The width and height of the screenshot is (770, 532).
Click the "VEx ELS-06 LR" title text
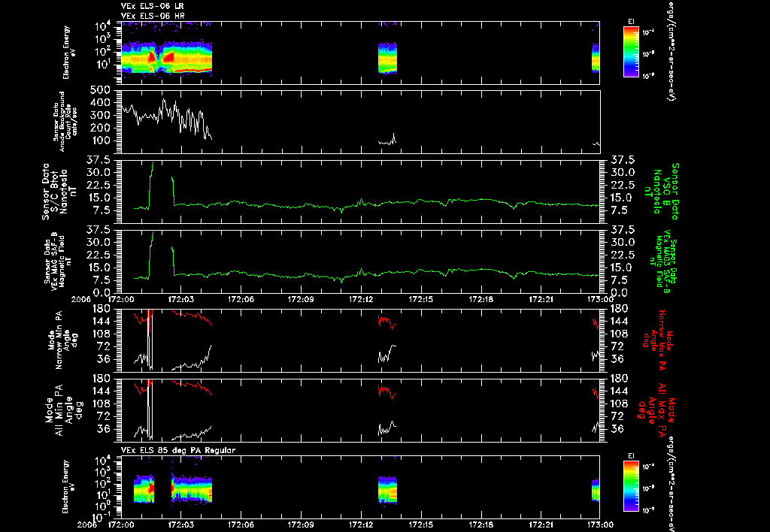(x=152, y=6)
